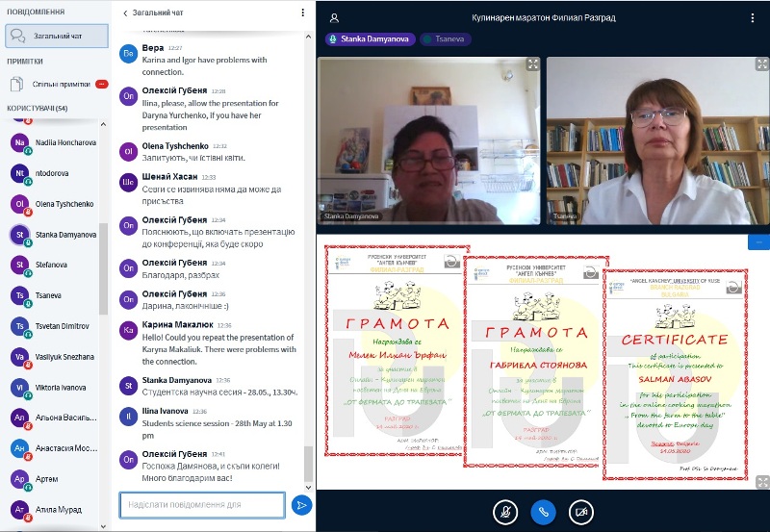Image resolution: width=770 pixels, height=532 pixels.
Task: Fullscreen Tsaneva's webcam video
Action: point(759,64)
